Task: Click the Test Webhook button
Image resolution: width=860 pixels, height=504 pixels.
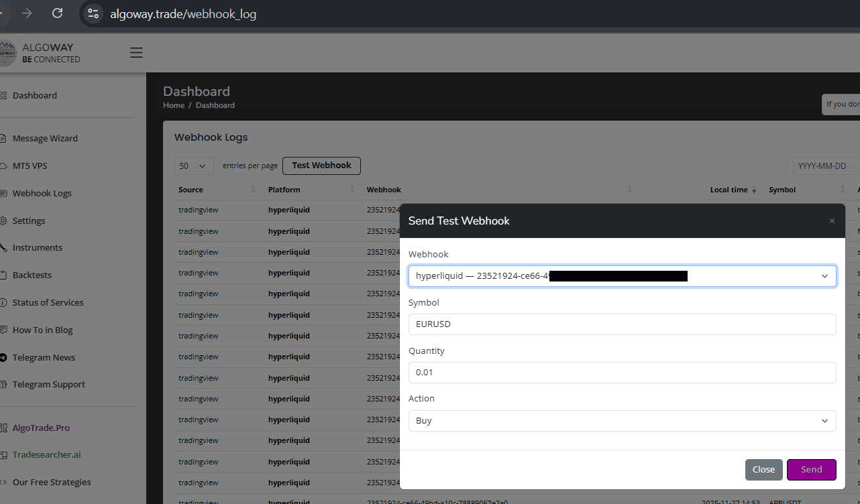Action: click(321, 166)
